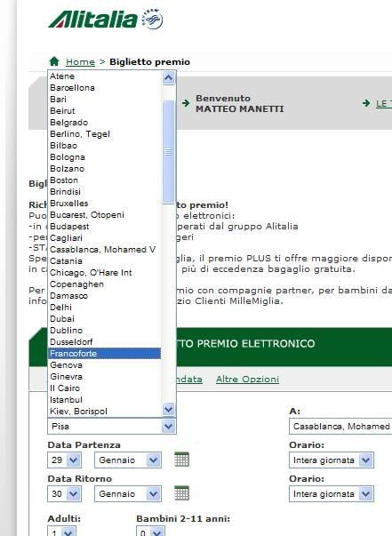Select Casablanca, Mohamed V list option
The image size is (392, 536).
click(x=105, y=250)
